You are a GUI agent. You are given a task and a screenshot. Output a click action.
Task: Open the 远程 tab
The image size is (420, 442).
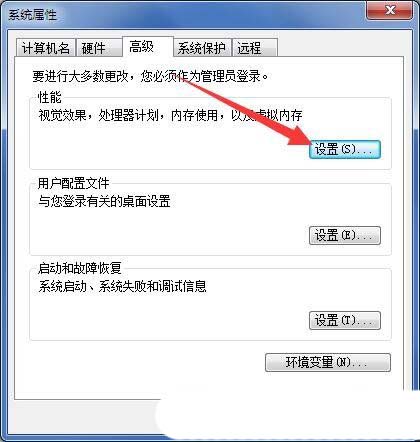[x=255, y=48]
